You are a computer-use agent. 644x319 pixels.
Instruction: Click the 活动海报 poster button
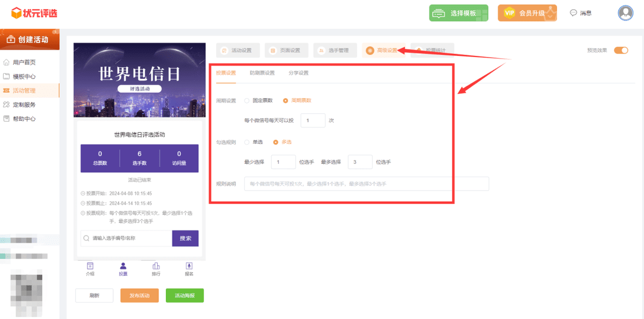tap(185, 295)
